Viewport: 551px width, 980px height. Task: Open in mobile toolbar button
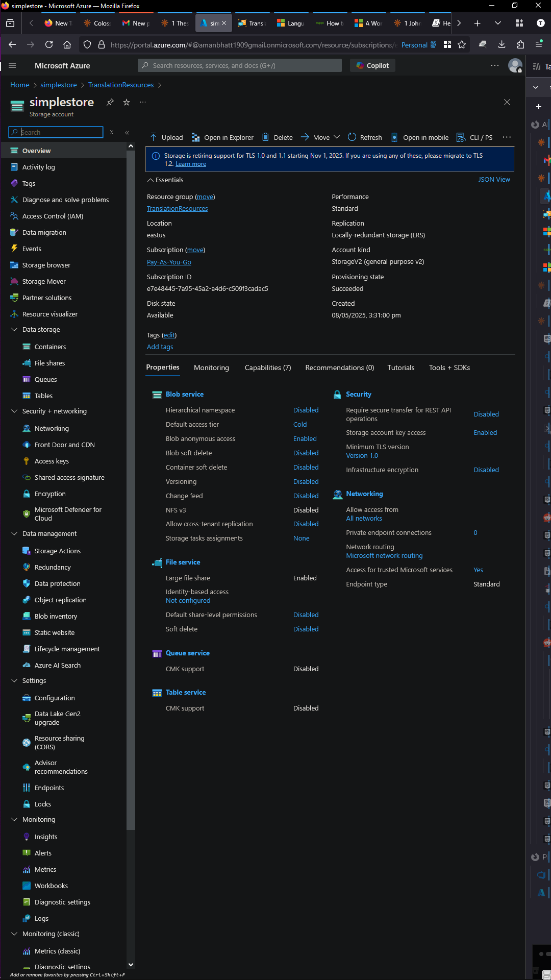(420, 137)
